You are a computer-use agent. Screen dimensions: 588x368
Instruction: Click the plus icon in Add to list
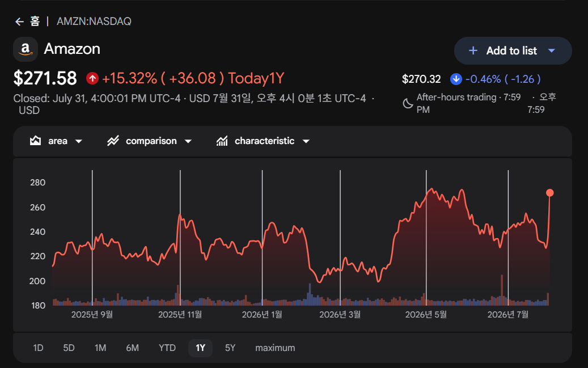tap(473, 50)
